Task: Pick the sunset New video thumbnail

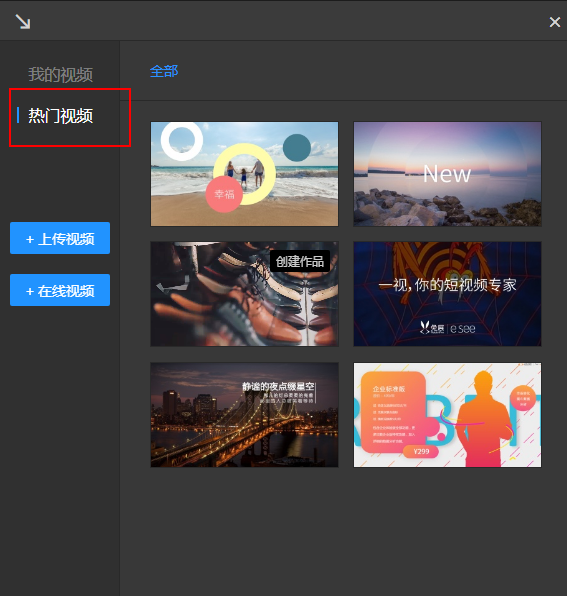Action: tap(447, 174)
